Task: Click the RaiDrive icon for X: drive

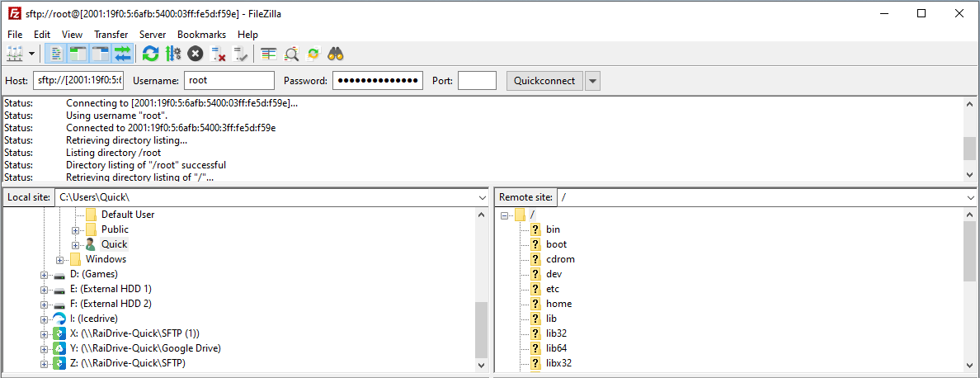Action: (x=59, y=333)
